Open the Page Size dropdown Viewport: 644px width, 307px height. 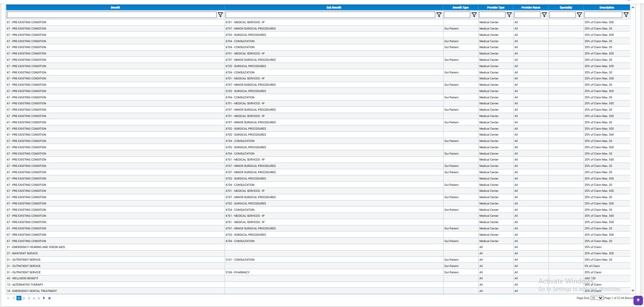coord(597,298)
